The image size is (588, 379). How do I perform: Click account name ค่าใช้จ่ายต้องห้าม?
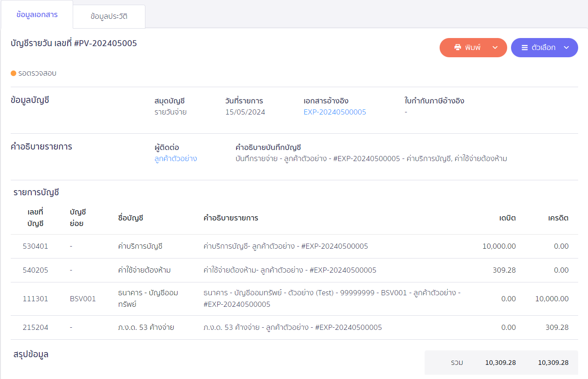click(145, 270)
